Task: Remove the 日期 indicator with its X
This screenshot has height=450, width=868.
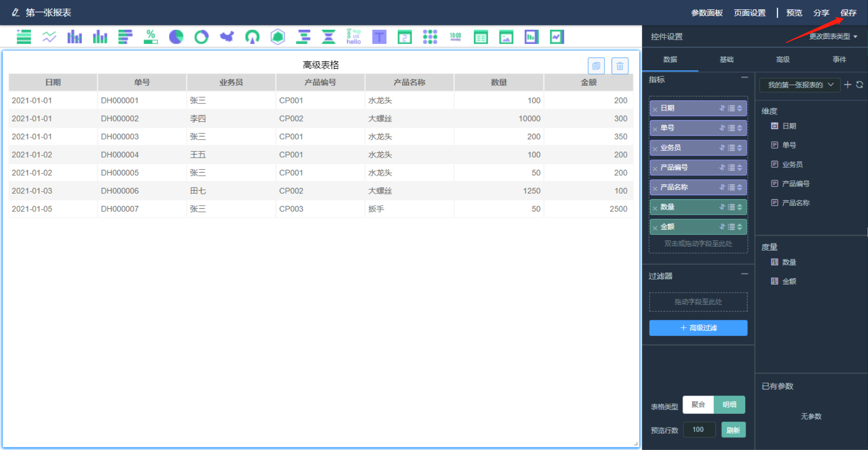Action: [x=655, y=109]
